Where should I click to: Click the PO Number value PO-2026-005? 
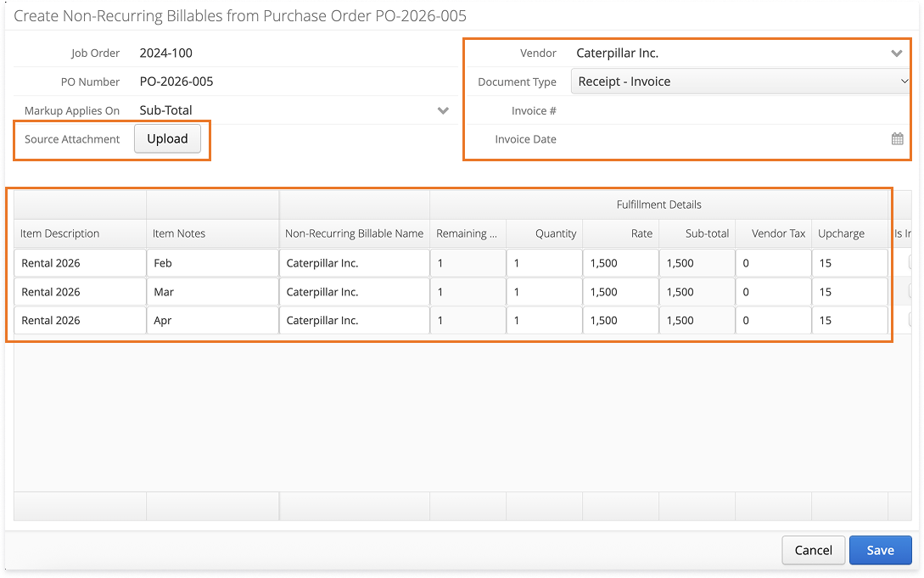tap(176, 81)
